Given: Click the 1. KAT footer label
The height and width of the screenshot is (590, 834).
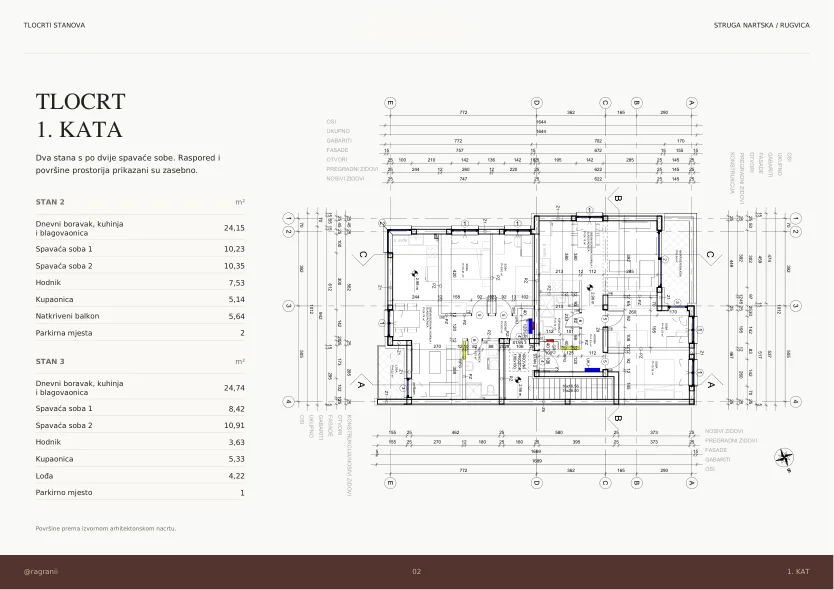Looking at the screenshot, I should (x=798, y=571).
